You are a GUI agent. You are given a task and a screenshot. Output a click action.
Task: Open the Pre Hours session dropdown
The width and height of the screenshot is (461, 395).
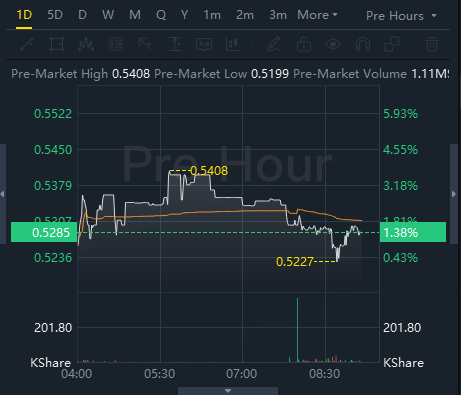[401, 16]
